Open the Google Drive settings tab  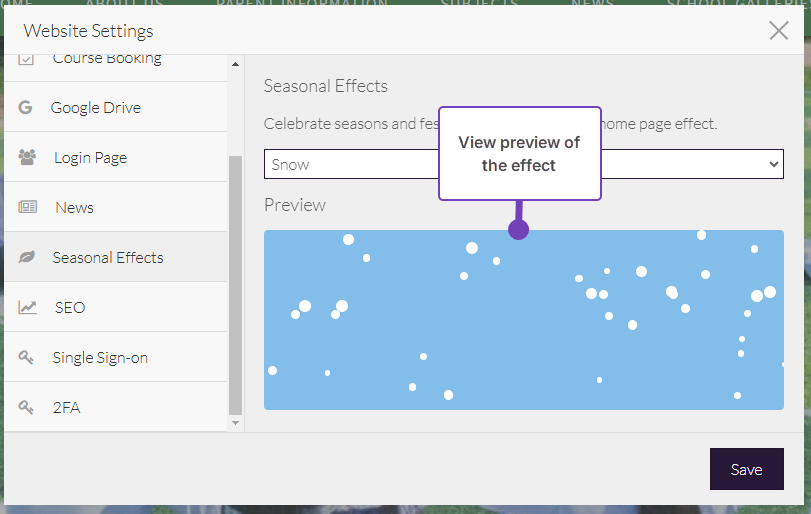pos(96,107)
